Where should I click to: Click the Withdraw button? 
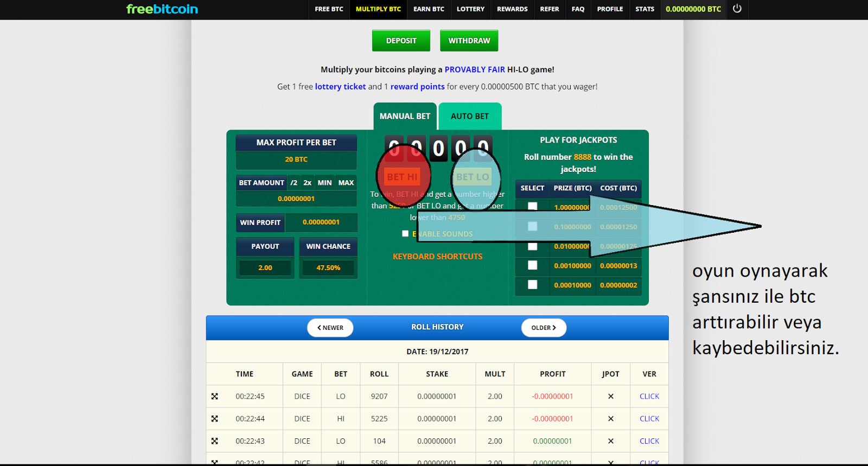point(469,41)
